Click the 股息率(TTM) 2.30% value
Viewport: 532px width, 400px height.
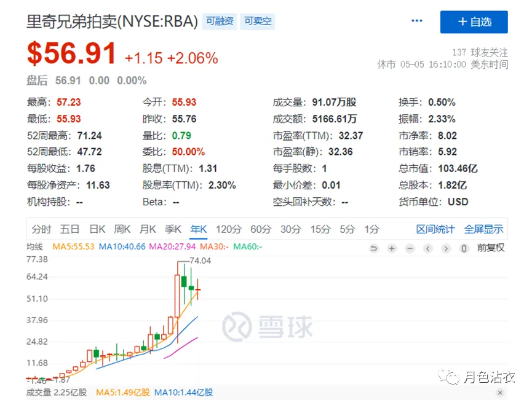tap(222, 185)
